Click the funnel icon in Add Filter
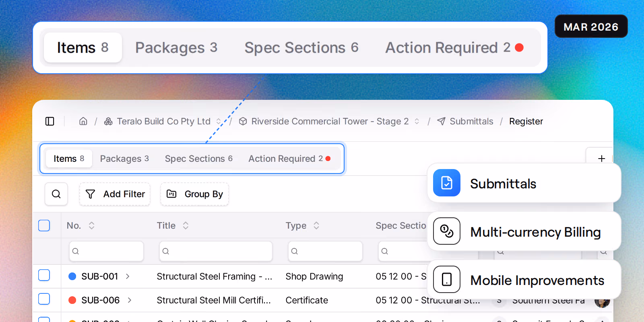This screenshot has height=322, width=644. [x=91, y=194]
